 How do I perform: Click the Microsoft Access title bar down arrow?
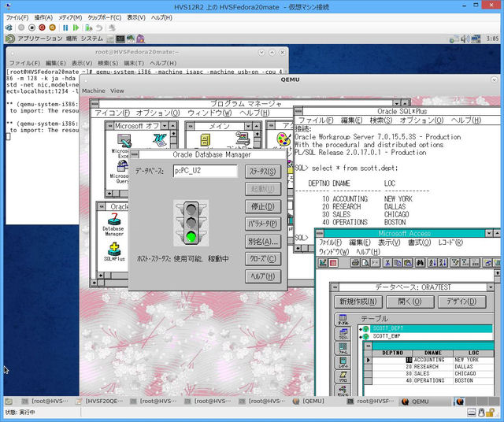coord(489,233)
